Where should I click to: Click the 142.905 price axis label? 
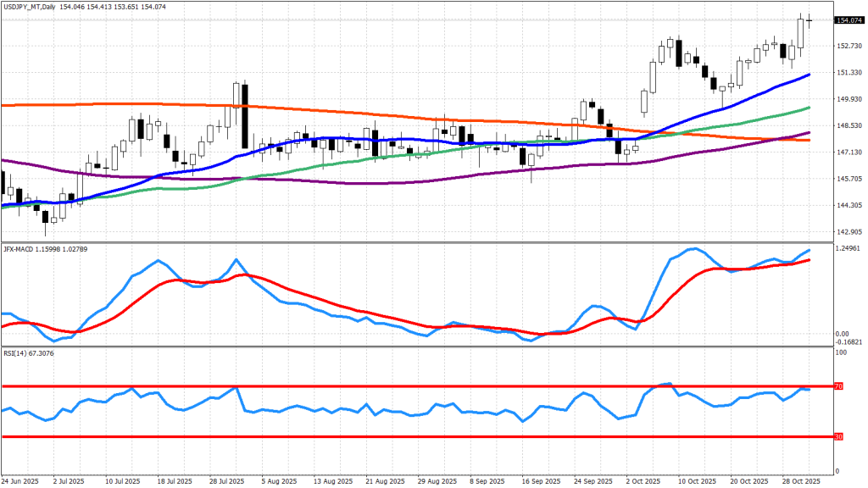(x=849, y=231)
